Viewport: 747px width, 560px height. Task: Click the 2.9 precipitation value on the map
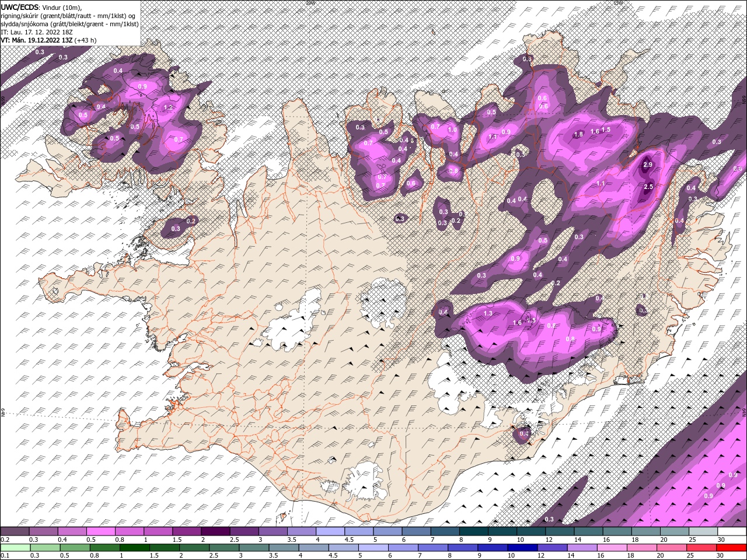click(648, 165)
